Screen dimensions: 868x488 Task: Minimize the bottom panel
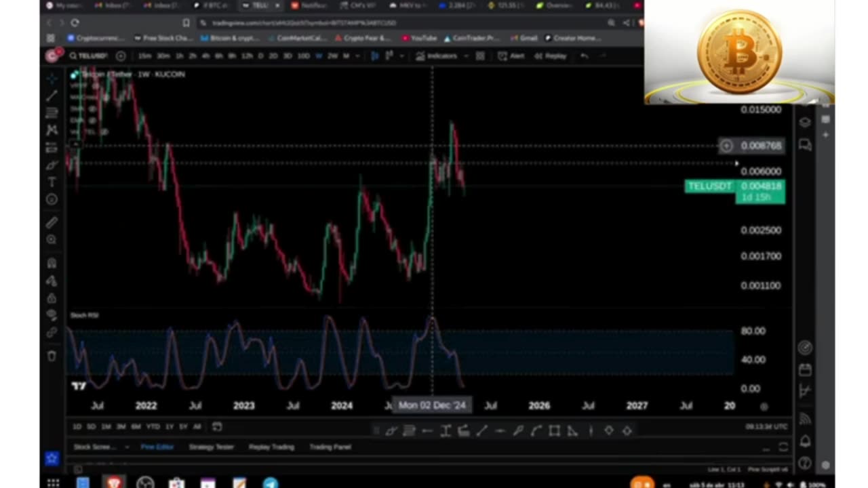click(766, 448)
